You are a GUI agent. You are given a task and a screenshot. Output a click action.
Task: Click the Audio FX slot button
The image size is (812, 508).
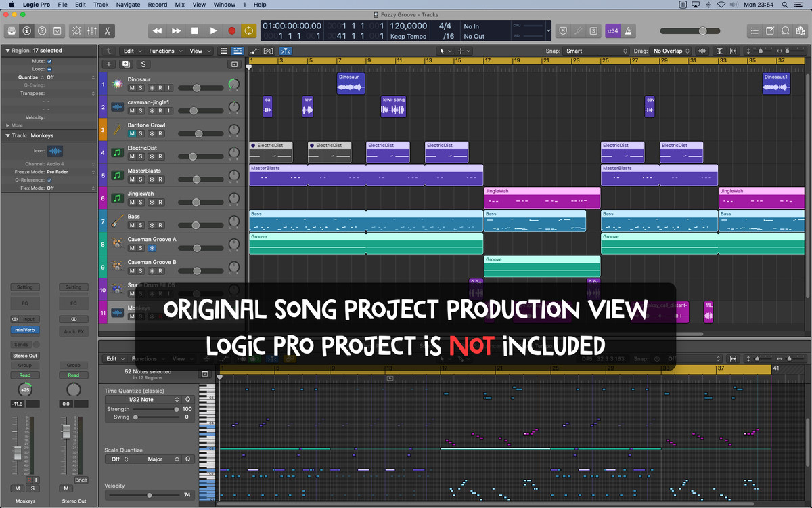(74, 331)
